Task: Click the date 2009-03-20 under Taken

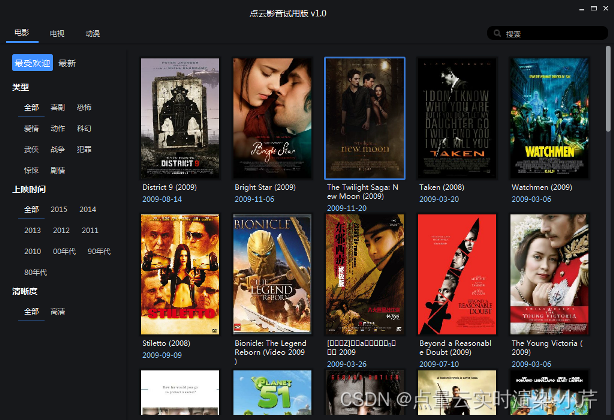Action: point(439,199)
